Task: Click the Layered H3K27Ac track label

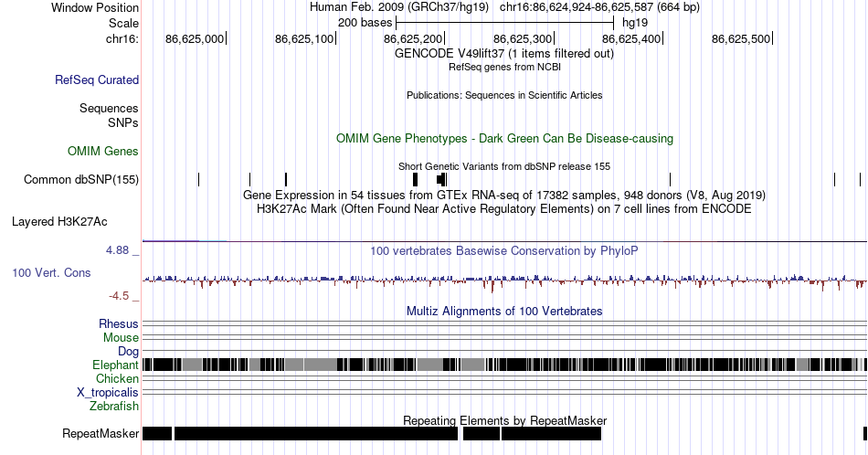Action: (59, 221)
